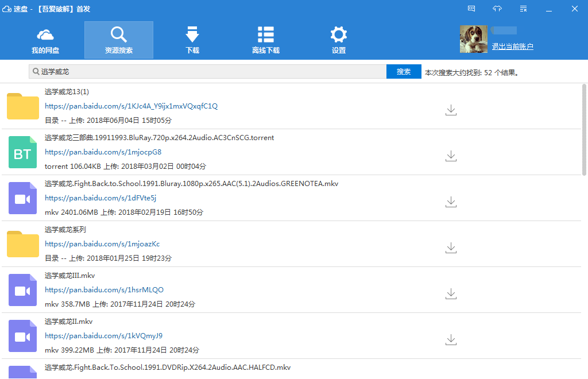Click the text mkv 2401.06MB upload info
This screenshot has height=379, width=588.
(x=124, y=212)
